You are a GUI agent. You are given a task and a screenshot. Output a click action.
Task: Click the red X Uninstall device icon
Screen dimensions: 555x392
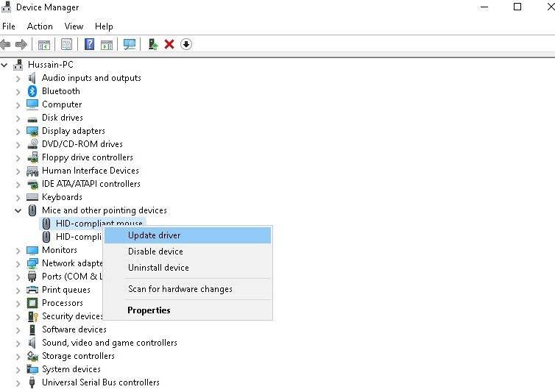(x=169, y=45)
